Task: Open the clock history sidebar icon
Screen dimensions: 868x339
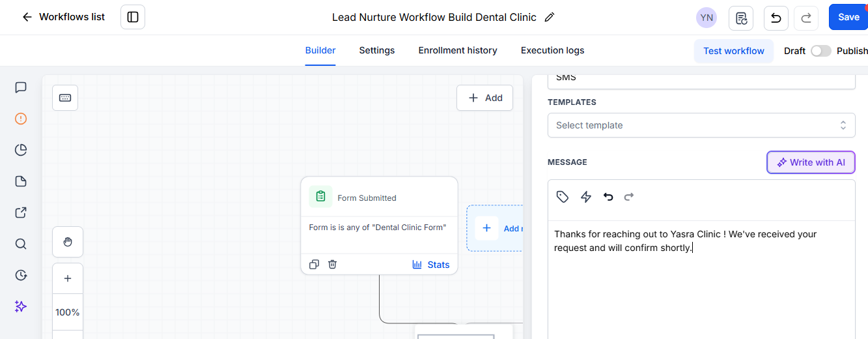Action: 21,275
